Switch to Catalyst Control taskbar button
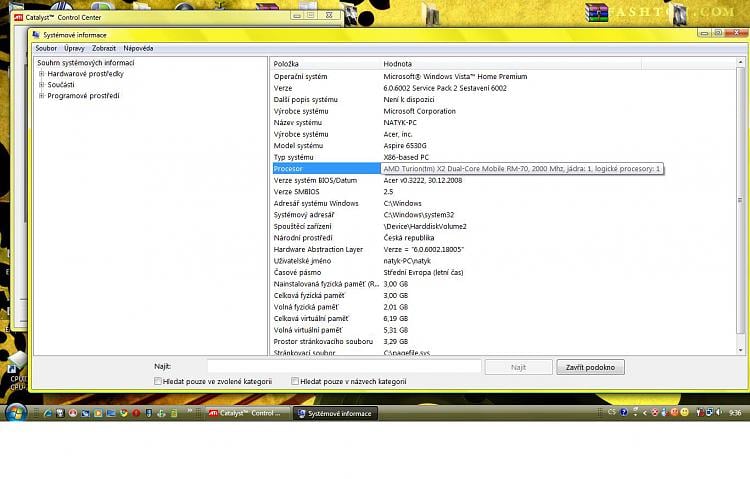Viewport: 750px width, 479px height. pyautogui.click(x=248, y=413)
